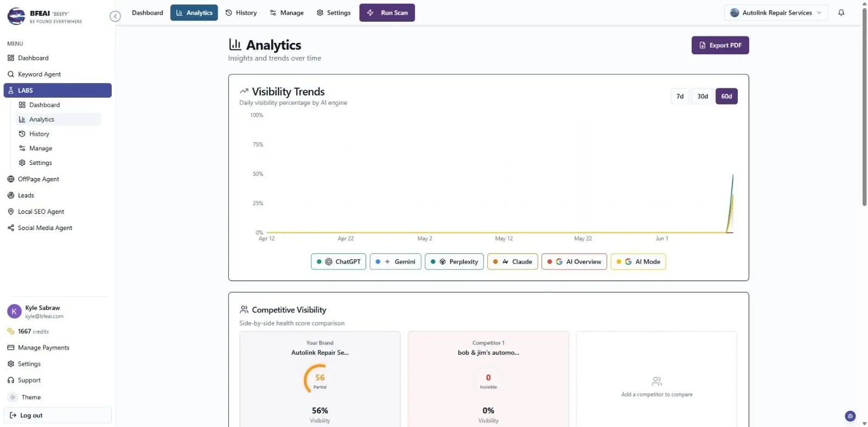This screenshot has height=427, width=868.
Task: Click the Competitive Visibility people icon
Action: pos(244,310)
